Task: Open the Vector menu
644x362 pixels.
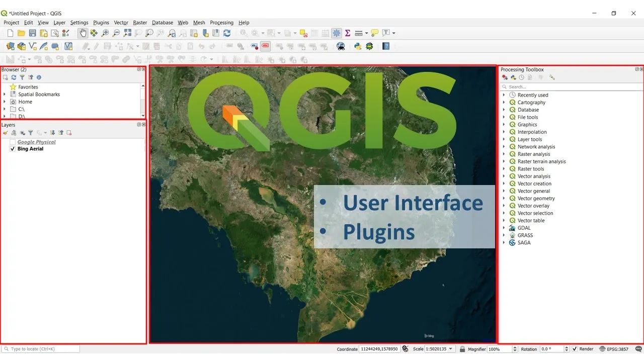Action: coord(121,23)
